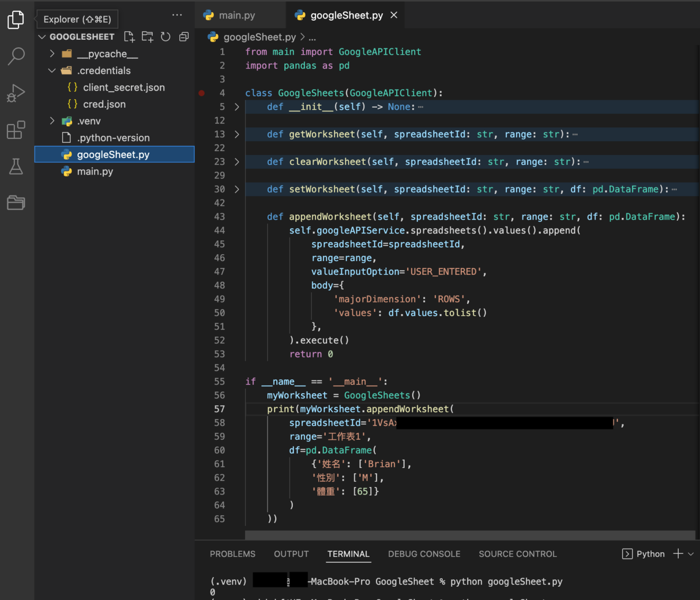The image size is (700, 600).
Task: Open the DEBUG CONSOLE tab
Action: click(424, 554)
